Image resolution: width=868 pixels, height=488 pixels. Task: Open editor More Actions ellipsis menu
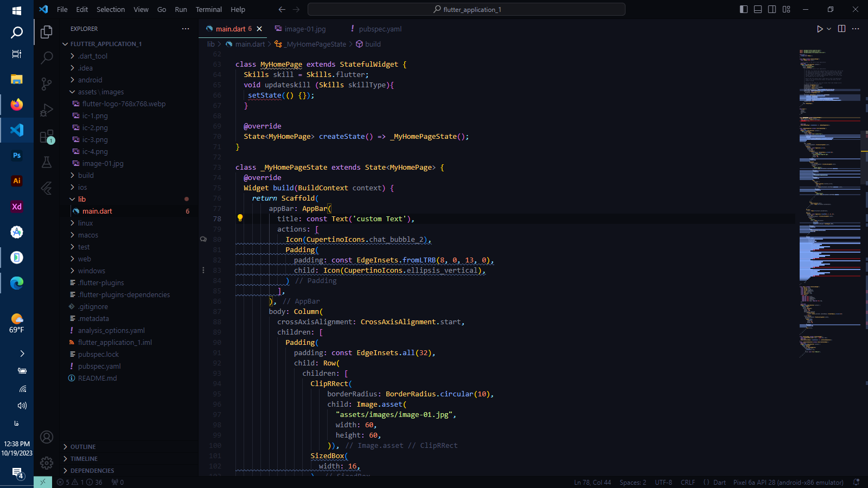856,29
